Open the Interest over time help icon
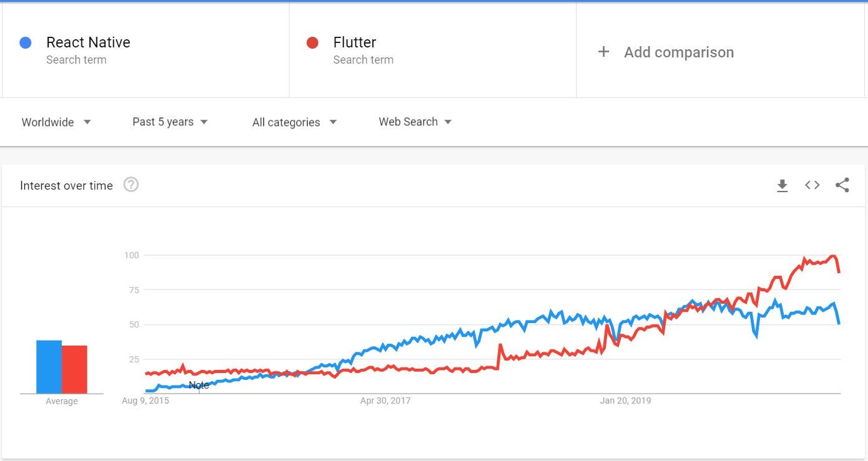 (x=130, y=185)
